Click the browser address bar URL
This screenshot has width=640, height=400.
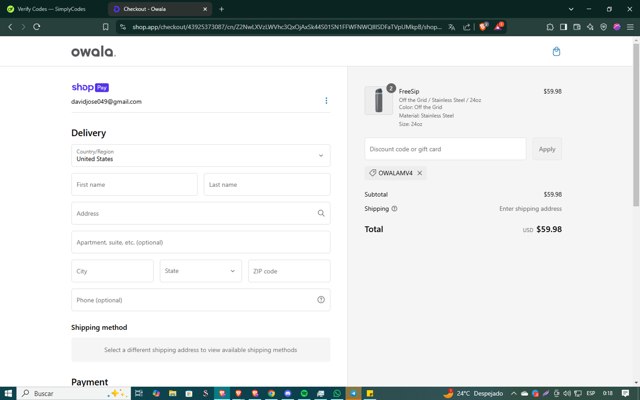pyautogui.click(x=287, y=27)
